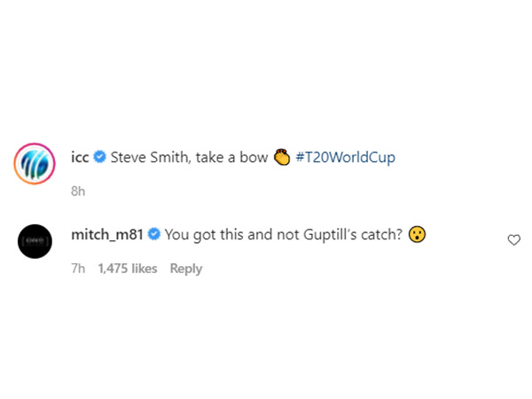Visit the mitch_m81 username profile

pos(106,235)
